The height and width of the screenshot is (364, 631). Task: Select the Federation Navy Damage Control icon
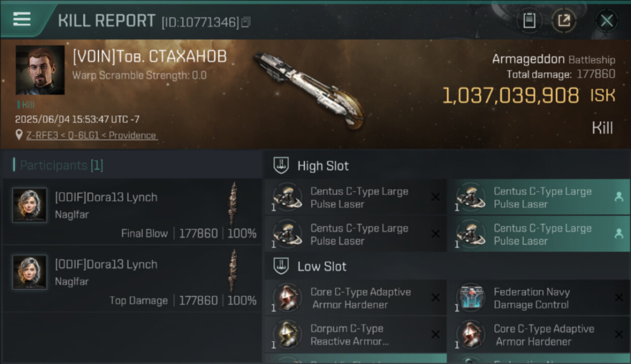point(471,298)
